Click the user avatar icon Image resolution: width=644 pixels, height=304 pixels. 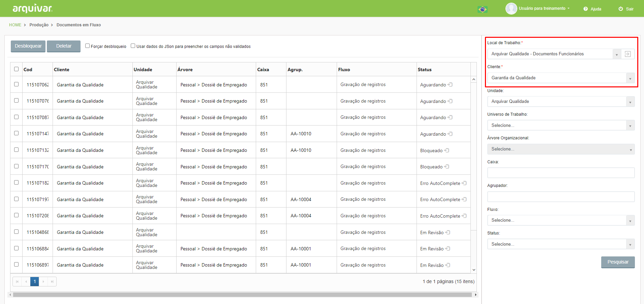tap(511, 8)
